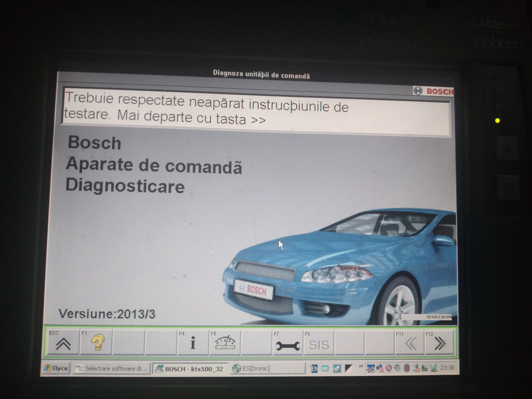Screen dimensions: 532x399
Task: Click the printer icon in the system tray
Action: 424,368
